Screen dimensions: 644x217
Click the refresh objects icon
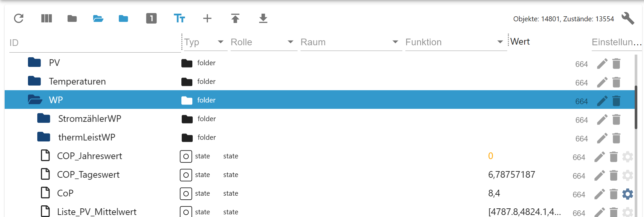[x=19, y=18]
